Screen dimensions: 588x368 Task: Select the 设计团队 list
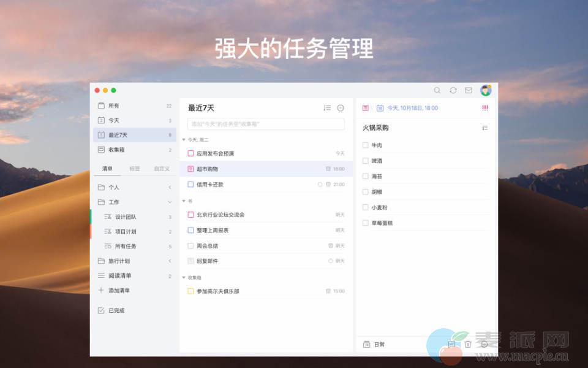(126, 217)
